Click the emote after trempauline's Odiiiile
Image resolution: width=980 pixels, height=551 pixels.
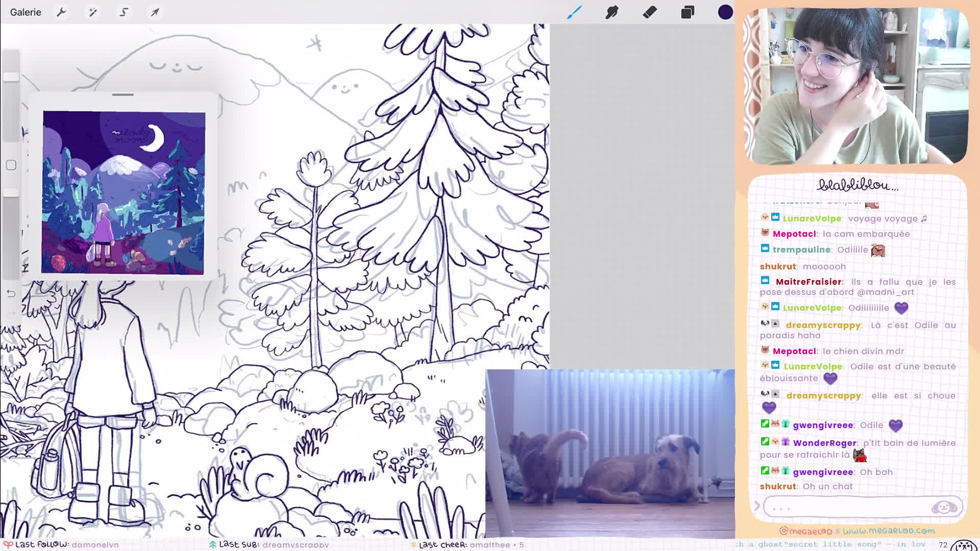tap(878, 250)
